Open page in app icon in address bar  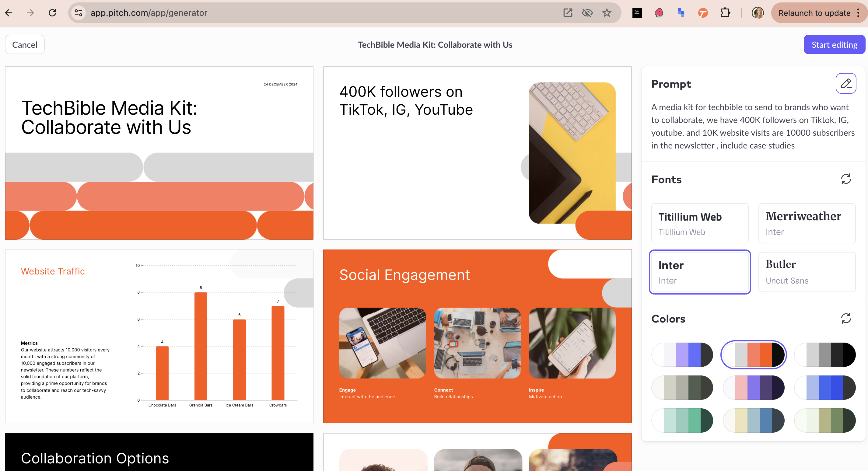(567, 13)
